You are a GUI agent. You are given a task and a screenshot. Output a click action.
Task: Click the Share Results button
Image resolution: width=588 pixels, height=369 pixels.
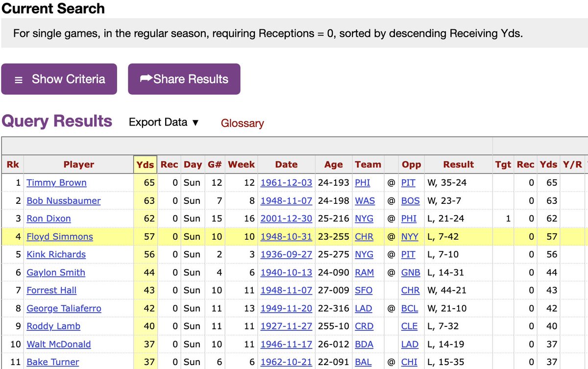coord(184,79)
